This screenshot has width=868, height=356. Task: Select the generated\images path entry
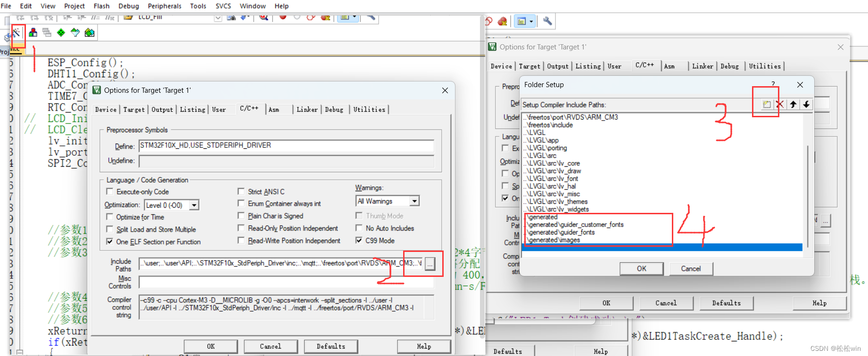pos(552,240)
